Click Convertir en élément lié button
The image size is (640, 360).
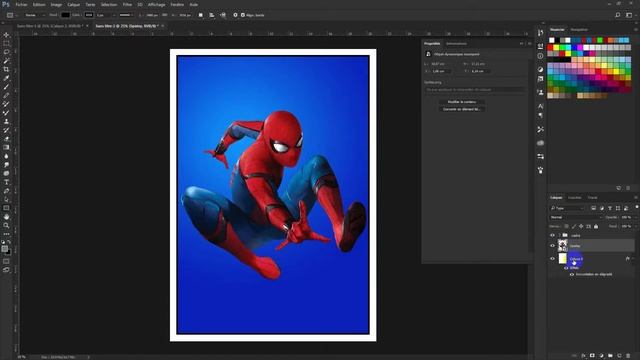click(462, 109)
